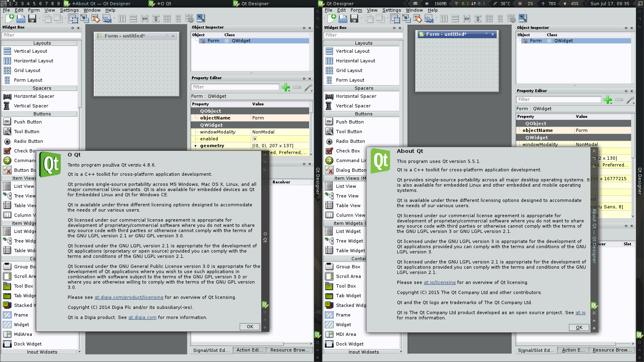Image resolution: width=644 pixels, height=362 pixels.
Task: Select Tool Button widget in right Widget Box
Action: [361, 132]
